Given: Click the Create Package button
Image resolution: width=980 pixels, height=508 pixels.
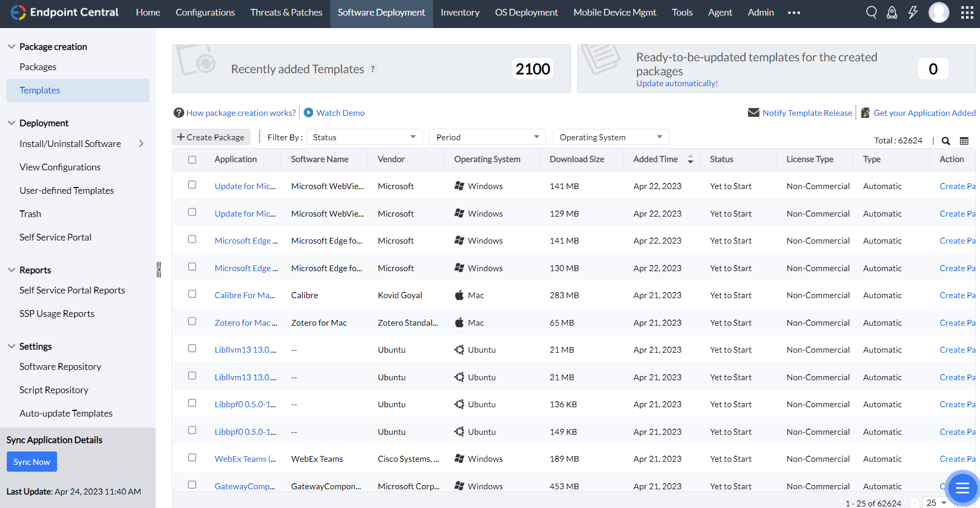Looking at the screenshot, I should pyautogui.click(x=211, y=137).
